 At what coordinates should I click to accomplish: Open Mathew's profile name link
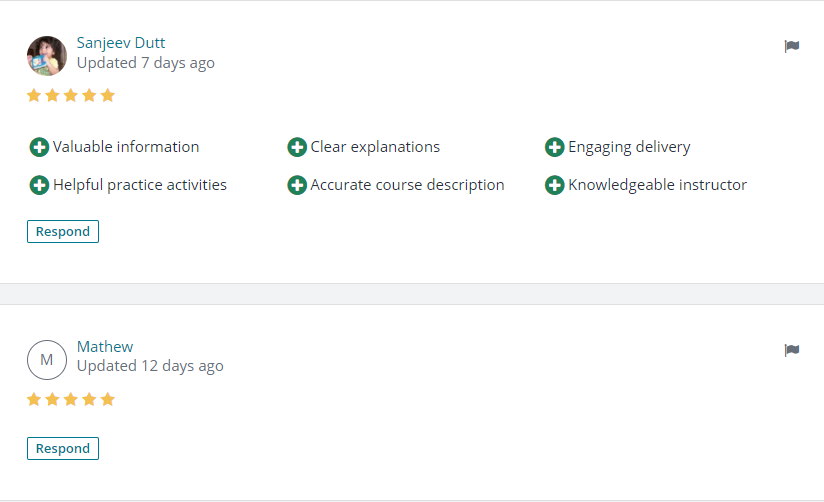click(x=105, y=346)
